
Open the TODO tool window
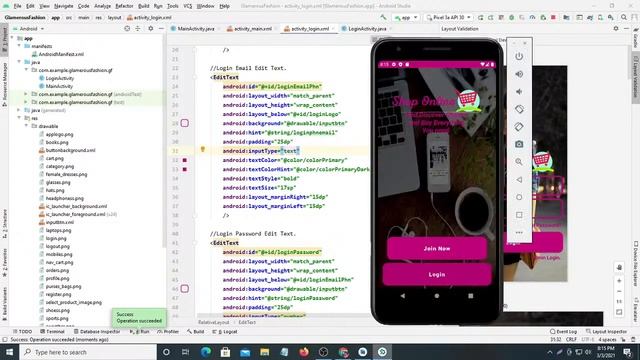(x=22, y=331)
